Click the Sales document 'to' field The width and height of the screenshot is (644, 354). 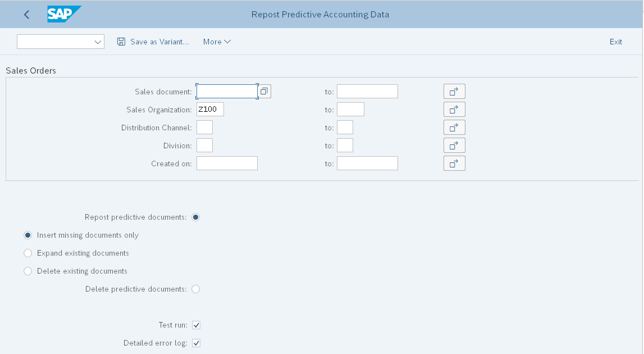pos(367,90)
